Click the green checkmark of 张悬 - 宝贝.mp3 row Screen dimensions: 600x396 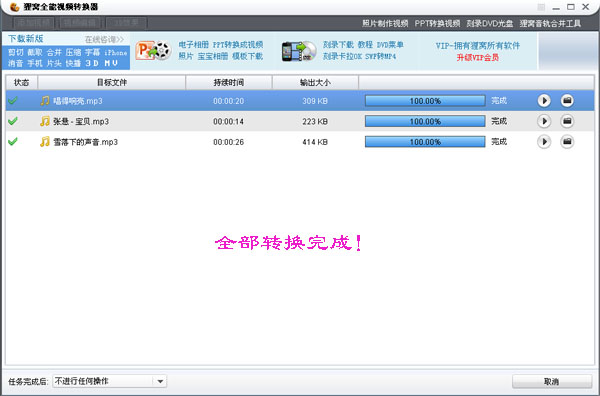pyautogui.click(x=13, y=121)
